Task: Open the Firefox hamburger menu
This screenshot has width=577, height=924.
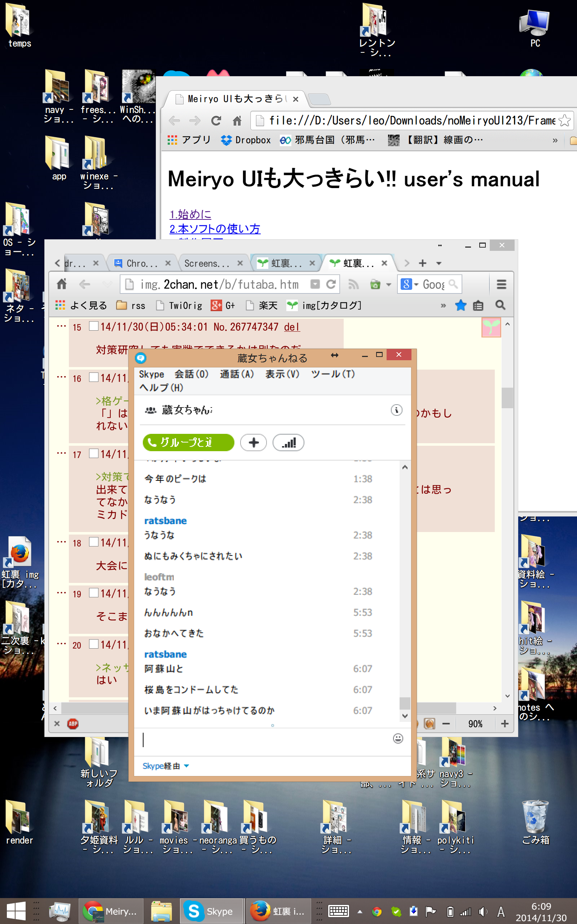Action: point(501,284)
